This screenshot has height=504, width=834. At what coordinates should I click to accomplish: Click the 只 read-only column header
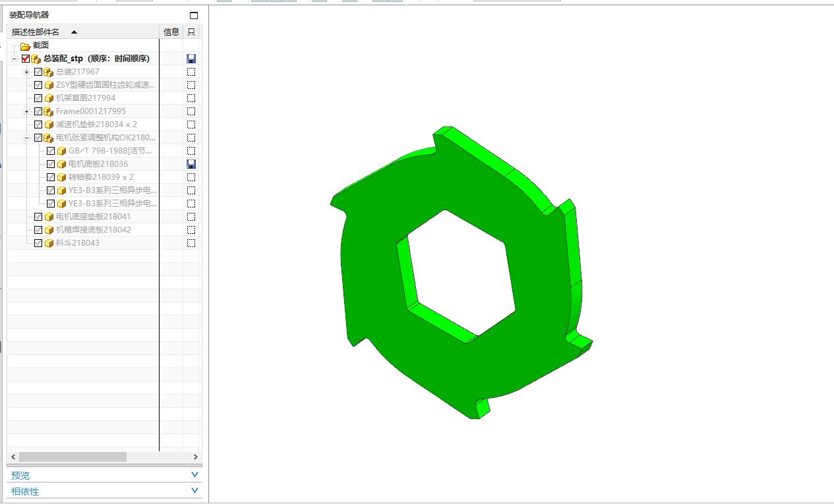coord(192,32)
